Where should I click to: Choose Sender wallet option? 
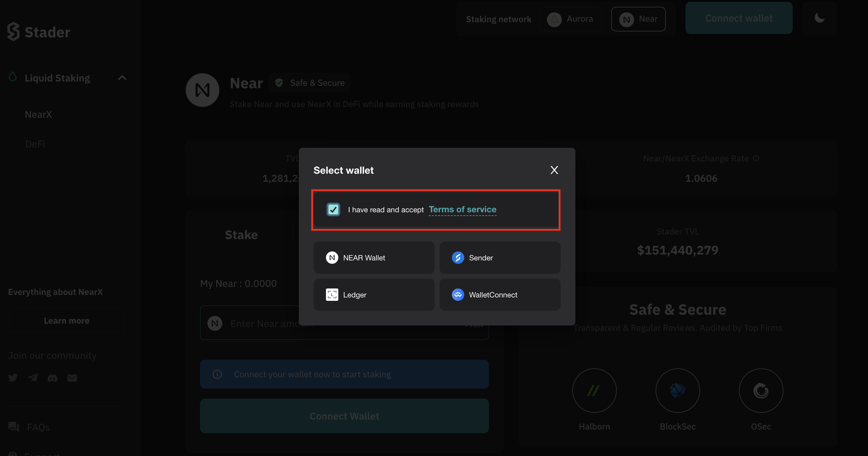point(500,258)
